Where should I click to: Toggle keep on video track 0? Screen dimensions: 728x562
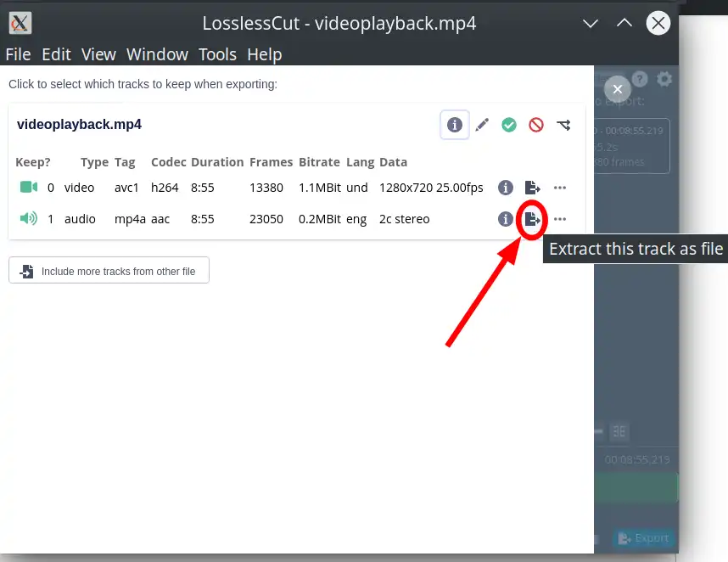pos(29,187)
